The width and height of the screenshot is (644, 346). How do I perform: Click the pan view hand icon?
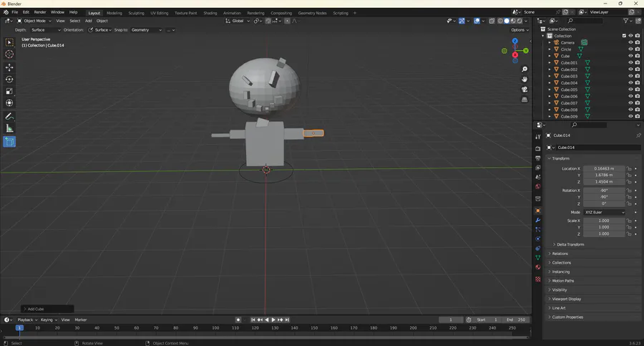525,80
